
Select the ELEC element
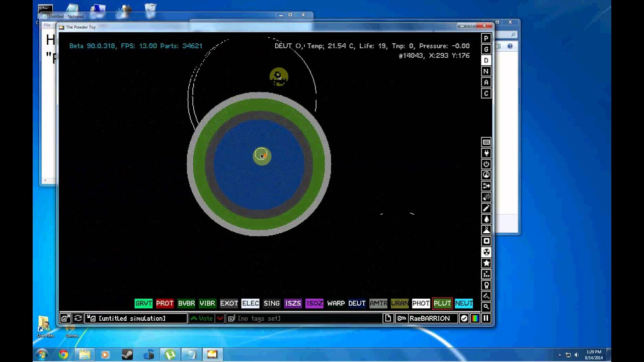(250, 303)
